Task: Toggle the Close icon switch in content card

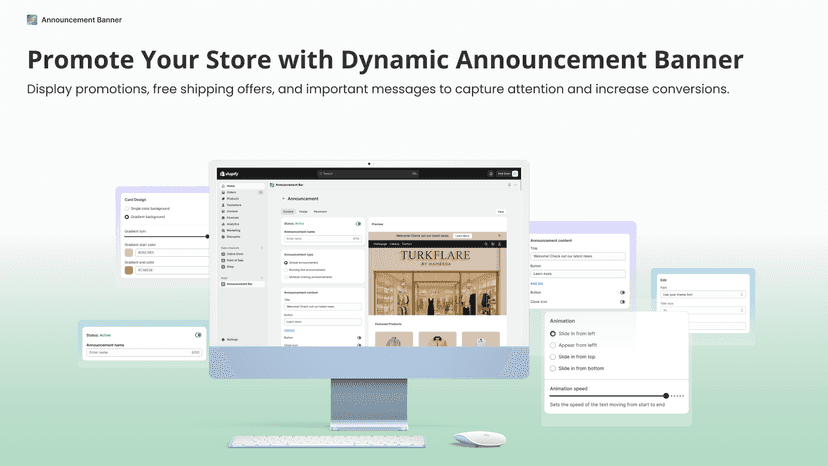Action: [x=623, y=302]
